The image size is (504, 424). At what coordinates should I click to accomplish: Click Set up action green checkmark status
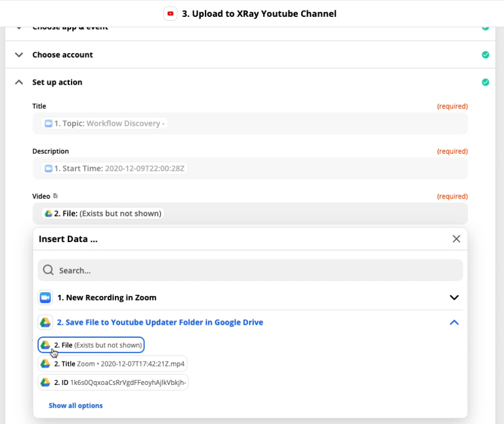(x=486, y=83)
